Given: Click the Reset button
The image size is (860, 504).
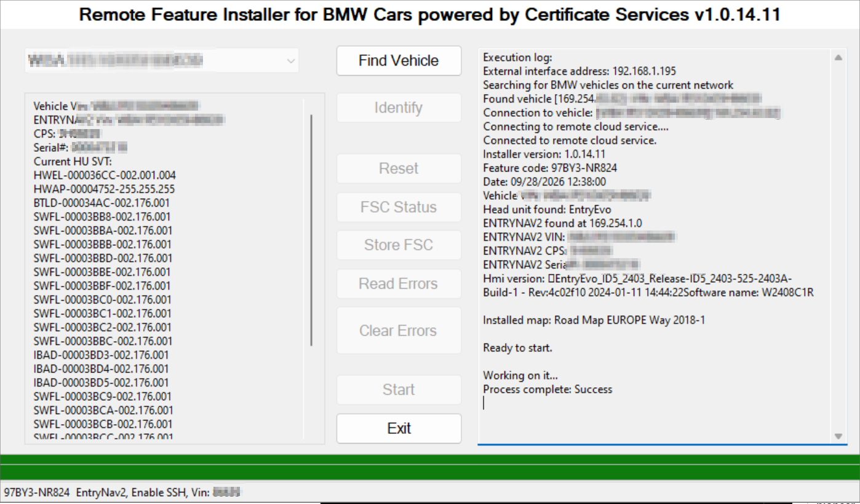Looking at the screenshot, I should point(399,168).
